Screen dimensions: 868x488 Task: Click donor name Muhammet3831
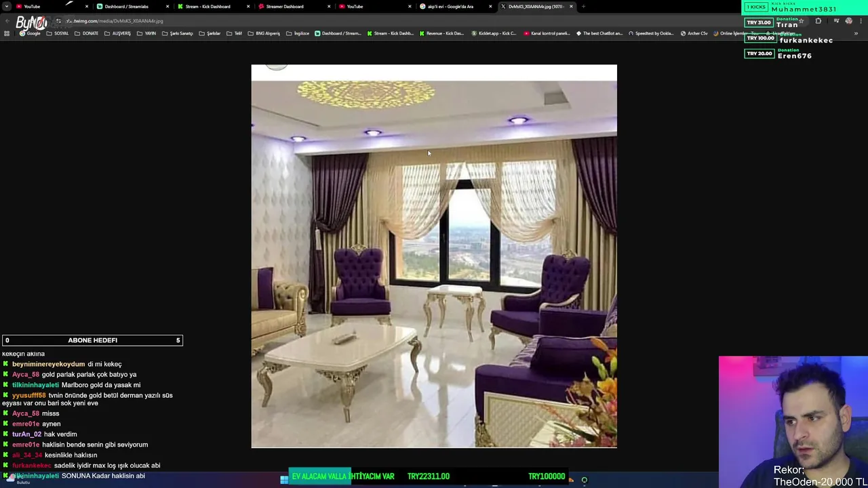coord(804,9)
